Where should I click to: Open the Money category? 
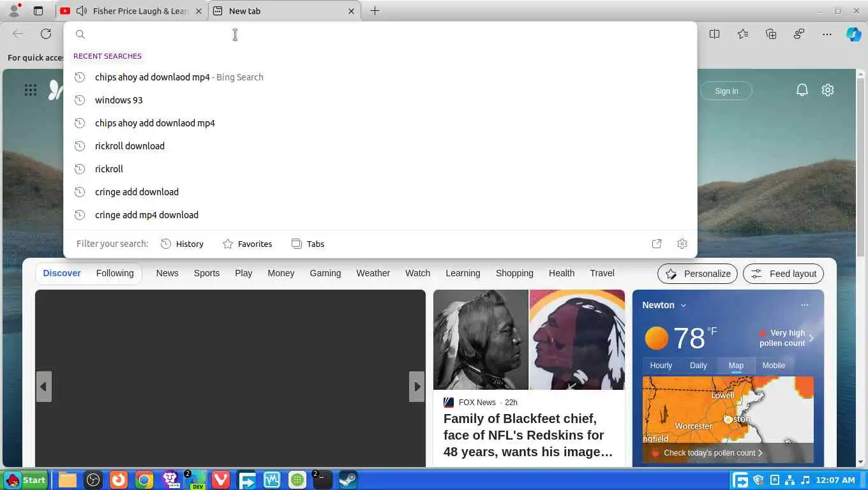[x=281, y=273]
